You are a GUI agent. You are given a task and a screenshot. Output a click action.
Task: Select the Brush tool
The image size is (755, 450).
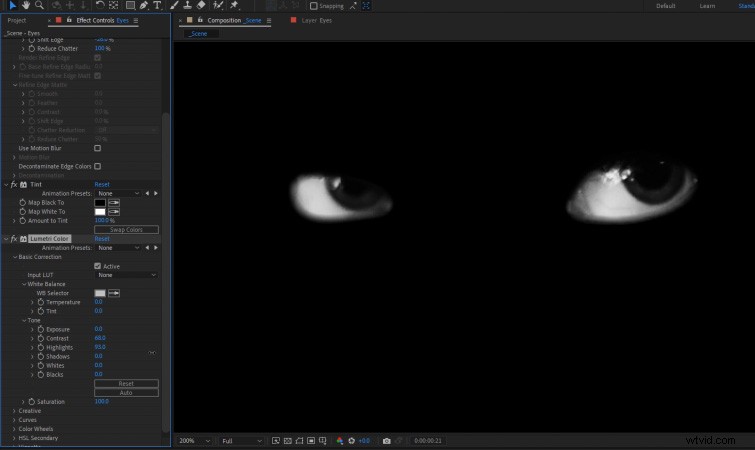click(x=174, y=5)
